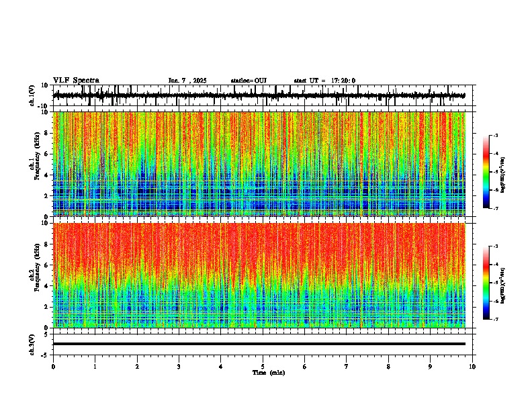Click the "ch.1(V)" waveform axis label
532x411 pixels.
(x=32, y=95)
